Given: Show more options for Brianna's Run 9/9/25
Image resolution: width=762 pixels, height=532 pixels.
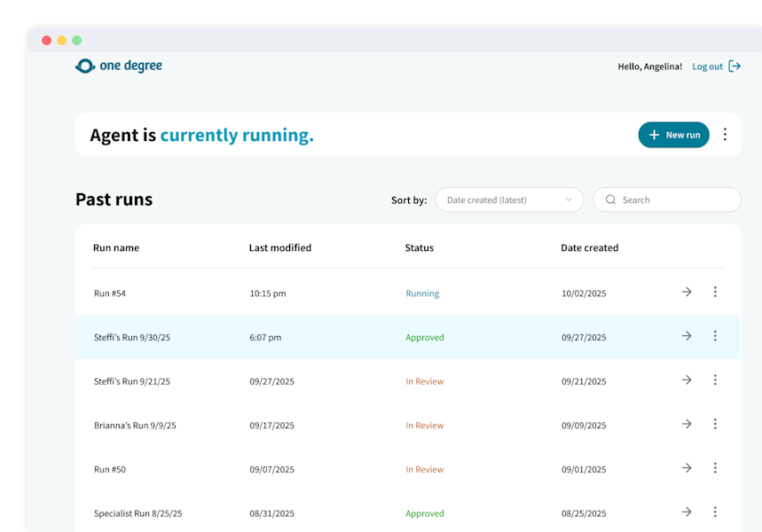Looking at the screenshot, I should pos(715,424).
